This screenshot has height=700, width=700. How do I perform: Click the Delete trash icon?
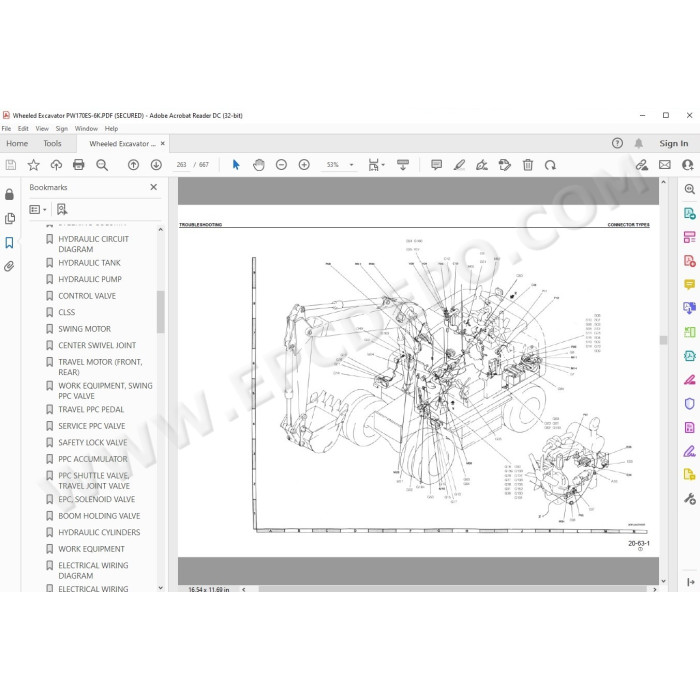(528, 165)
